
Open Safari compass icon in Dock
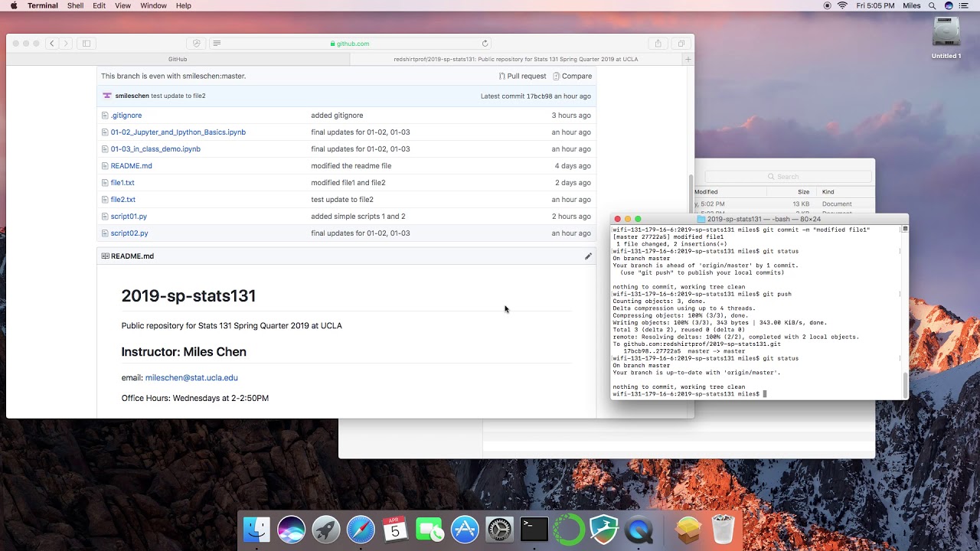point(361,529)
